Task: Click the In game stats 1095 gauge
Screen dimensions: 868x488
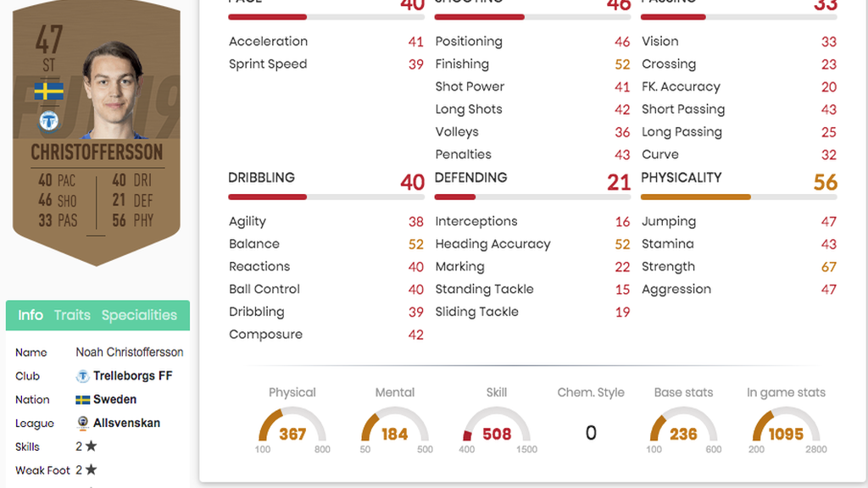Action: tap(786, 425)
